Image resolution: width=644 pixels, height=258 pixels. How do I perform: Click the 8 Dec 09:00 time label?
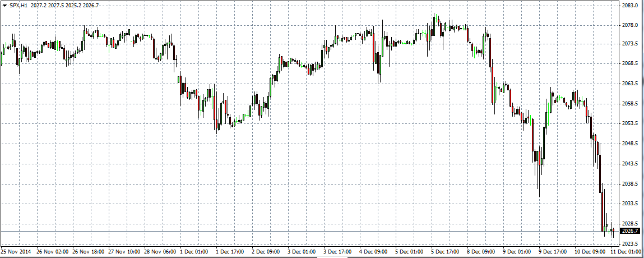pyautogui.click(x=481, y=252)
